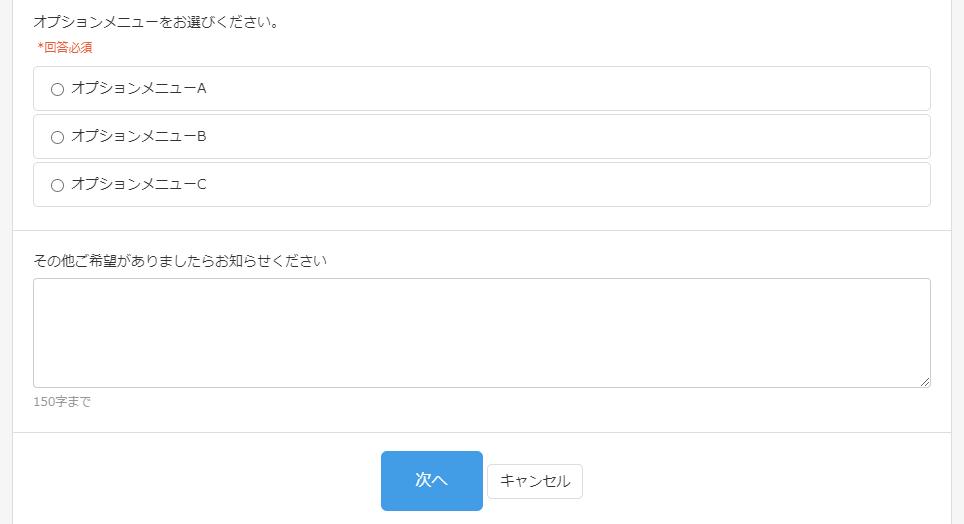Viewport: 964px width, 524px height.
Task: Click the blank area right of キャンセル
Action: (760, 481)
